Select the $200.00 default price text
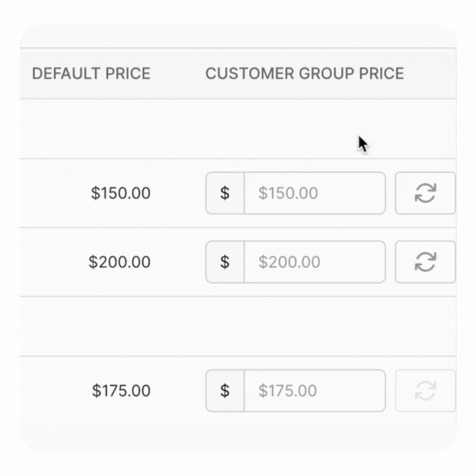This screenshot has height=476, width=476. coord(119,262)
